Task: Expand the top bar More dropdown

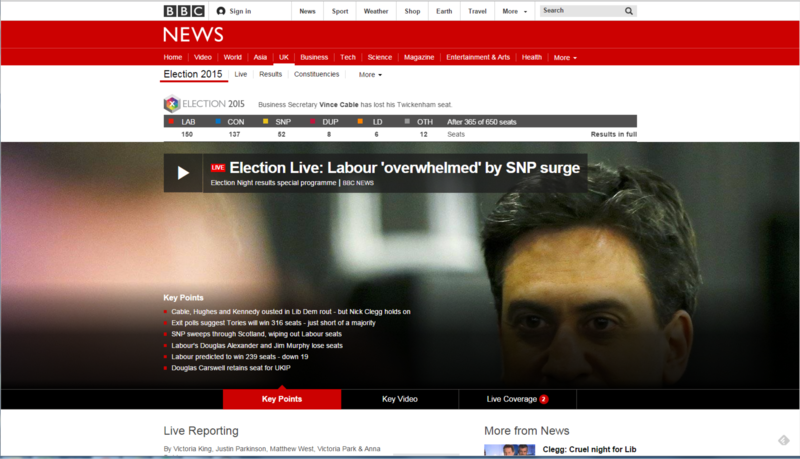Action: [x=515, y=11]
